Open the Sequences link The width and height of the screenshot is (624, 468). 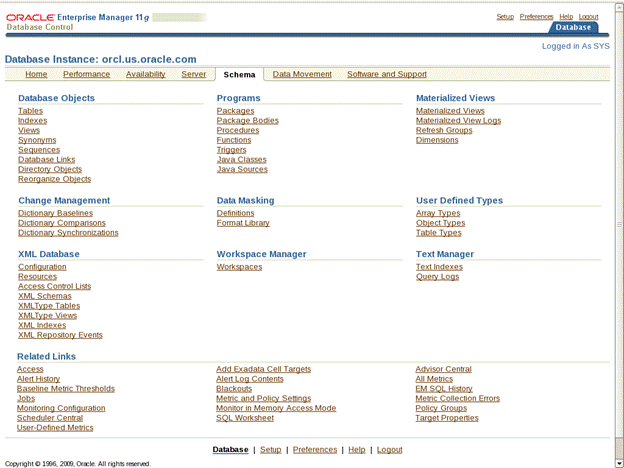39,150
